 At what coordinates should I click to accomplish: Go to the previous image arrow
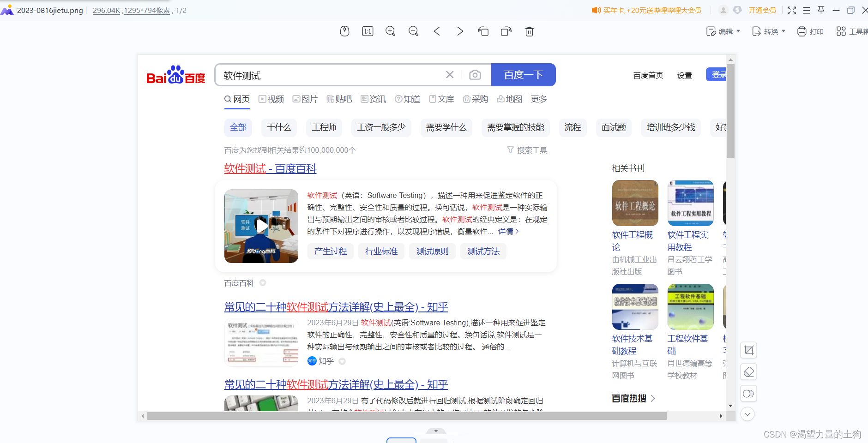point(437,31)
